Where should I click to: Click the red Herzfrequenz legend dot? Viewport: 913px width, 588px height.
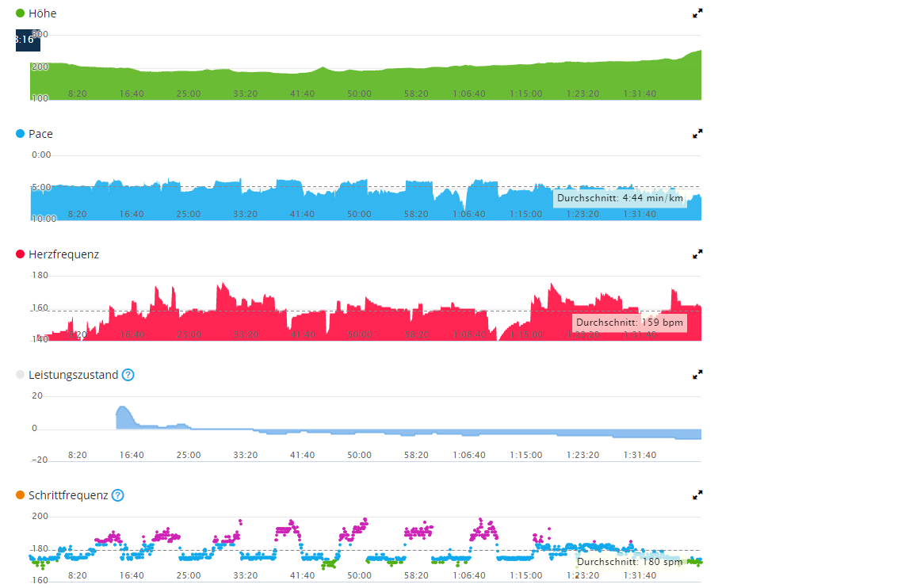click(21, 254)
